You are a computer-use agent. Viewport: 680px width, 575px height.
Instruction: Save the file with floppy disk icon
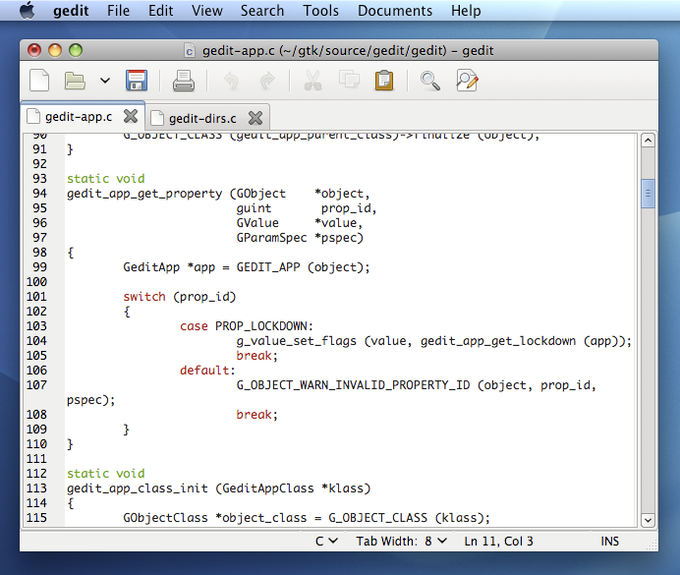[137, 81]
